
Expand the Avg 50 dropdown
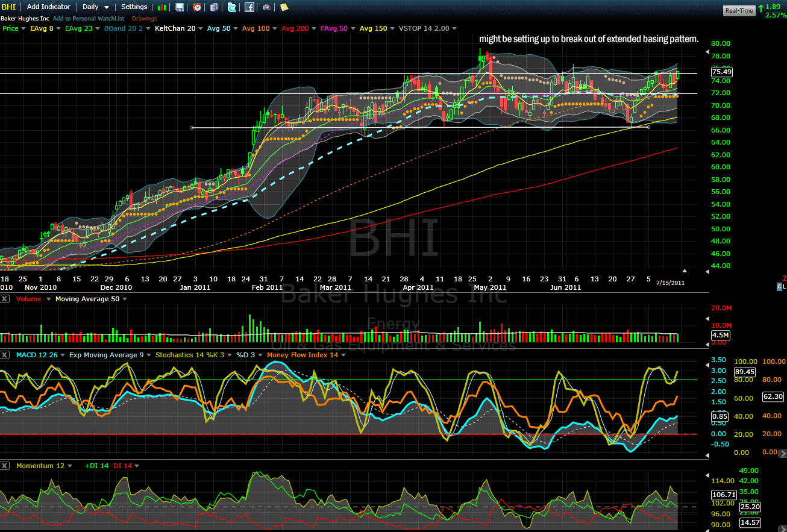click(x=236, y=28)
